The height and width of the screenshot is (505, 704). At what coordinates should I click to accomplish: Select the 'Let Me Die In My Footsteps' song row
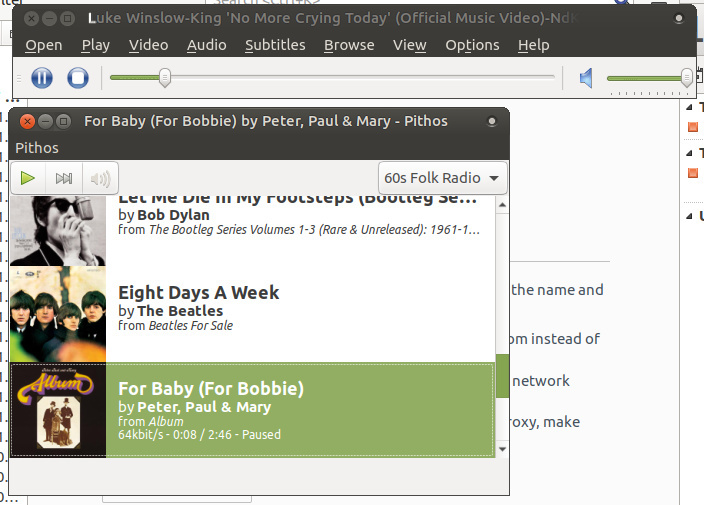(x=252, y=231)
